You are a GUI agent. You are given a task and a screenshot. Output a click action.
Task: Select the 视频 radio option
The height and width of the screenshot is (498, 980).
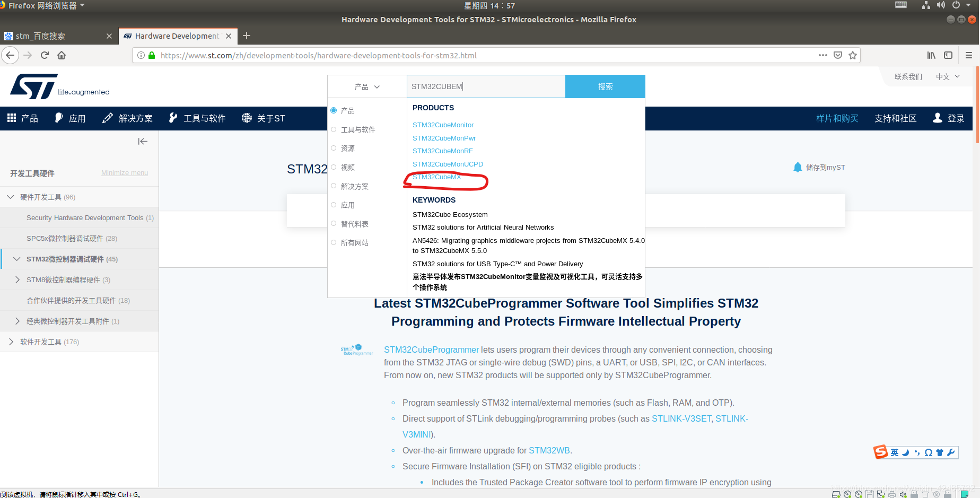pos(334,167)
